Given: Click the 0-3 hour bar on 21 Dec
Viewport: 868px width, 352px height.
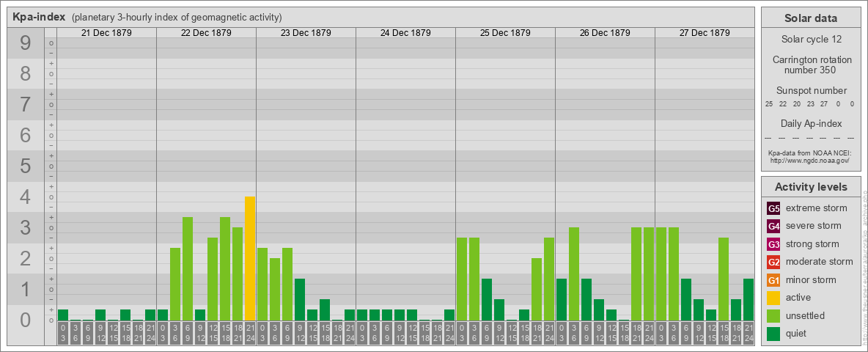Looking at the screenshot, I should (x=63, y=315).
